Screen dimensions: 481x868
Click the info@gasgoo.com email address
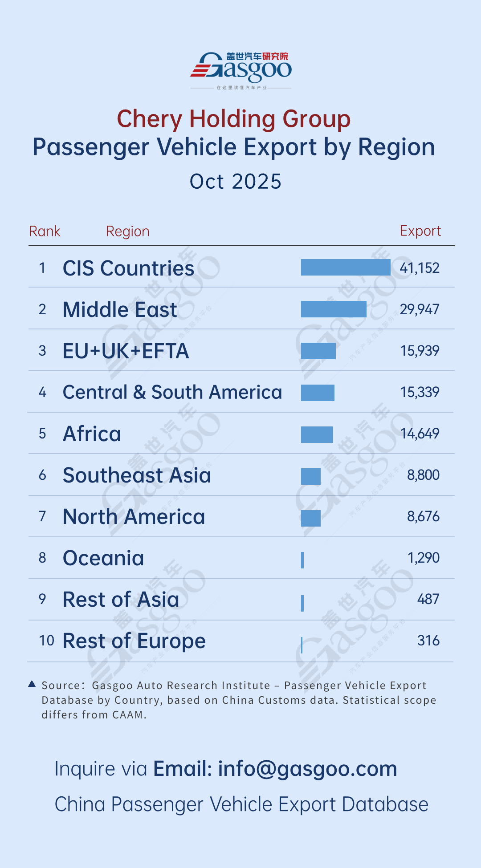[307, 769]
